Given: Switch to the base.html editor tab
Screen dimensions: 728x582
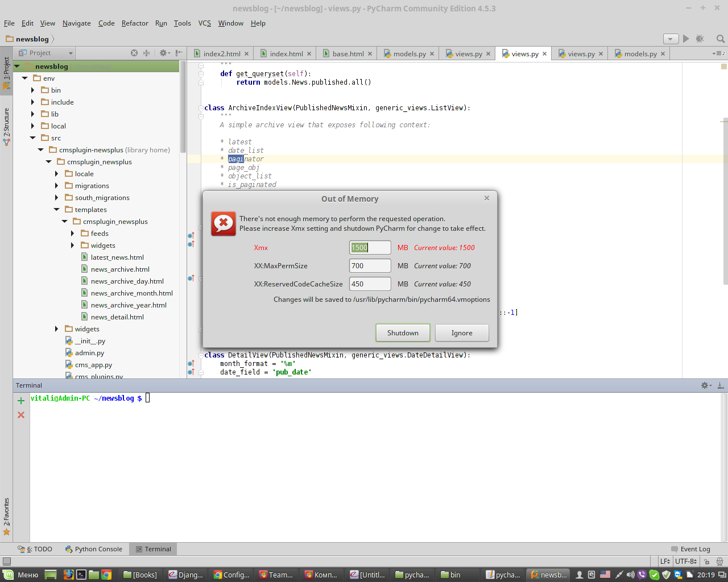Looking at the screenshot, I should (x=348, y=54).
